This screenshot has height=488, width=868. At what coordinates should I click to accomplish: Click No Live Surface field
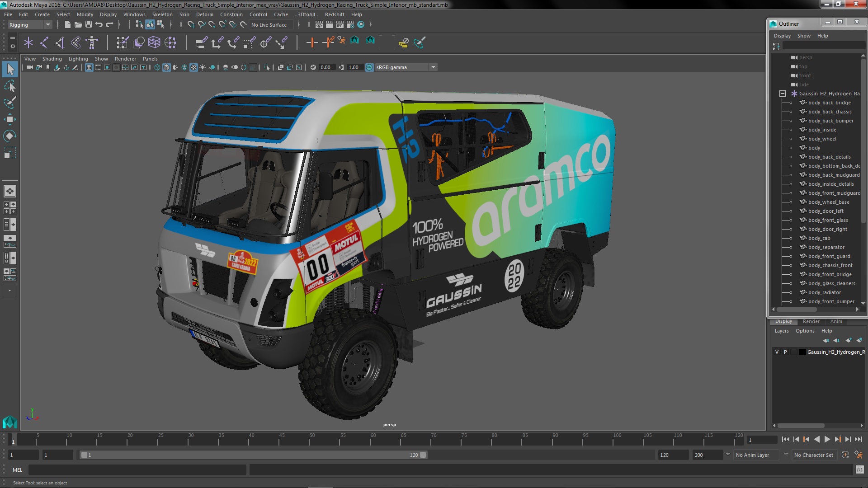tap(271, 25)
